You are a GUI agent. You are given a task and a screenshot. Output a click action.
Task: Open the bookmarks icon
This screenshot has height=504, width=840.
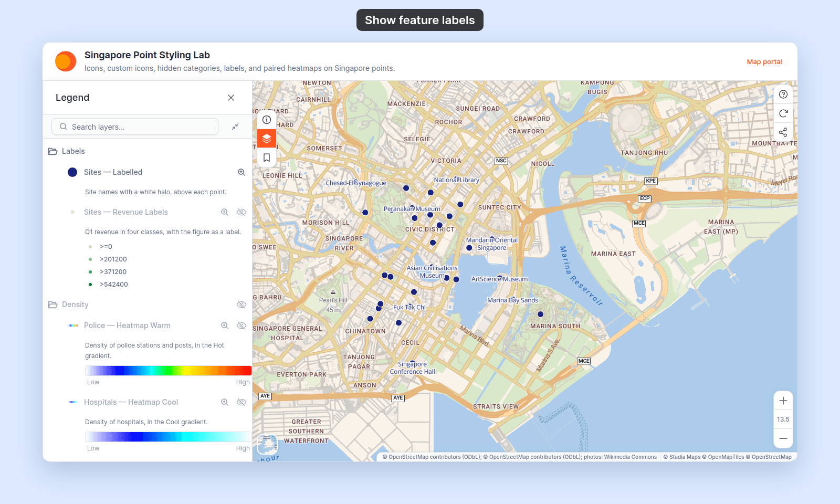click(x=267, y=157)
